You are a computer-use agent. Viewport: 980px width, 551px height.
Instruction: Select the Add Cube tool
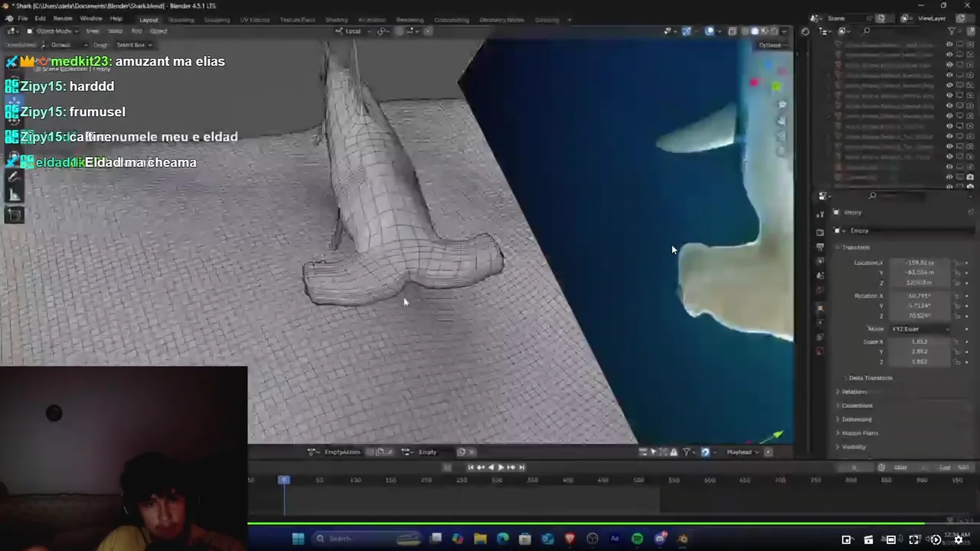14,215
